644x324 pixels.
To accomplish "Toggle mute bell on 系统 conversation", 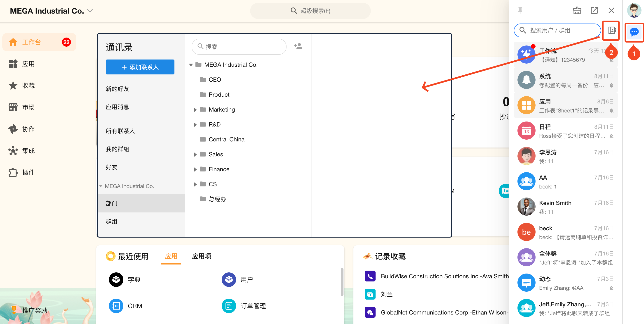I will click(x=611, y=85).
